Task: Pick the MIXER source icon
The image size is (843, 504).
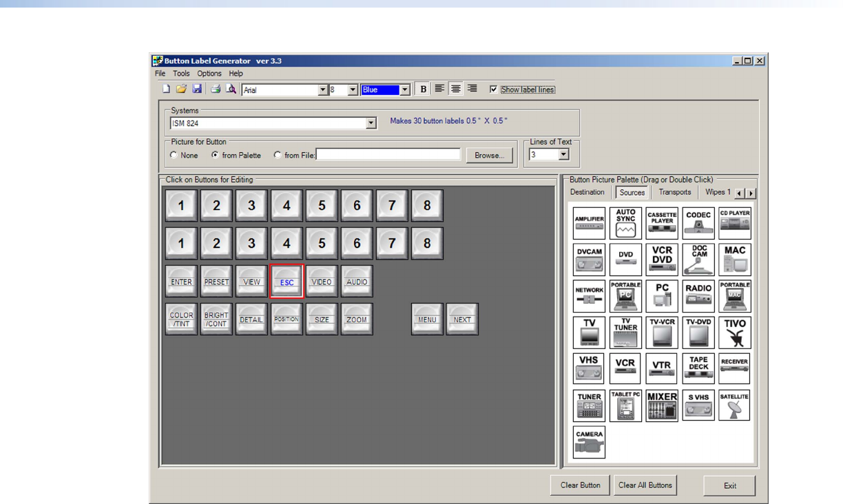Action: click(662, 406)
